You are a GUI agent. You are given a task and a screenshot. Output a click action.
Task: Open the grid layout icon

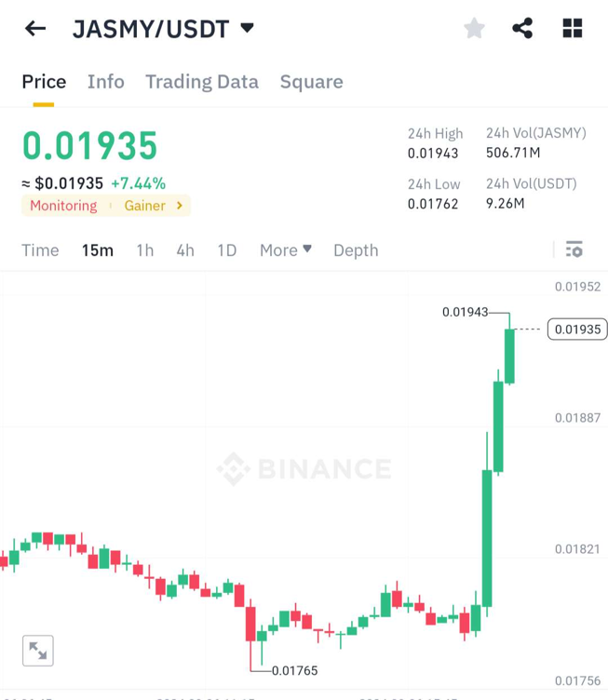click(x=573, y=29)
